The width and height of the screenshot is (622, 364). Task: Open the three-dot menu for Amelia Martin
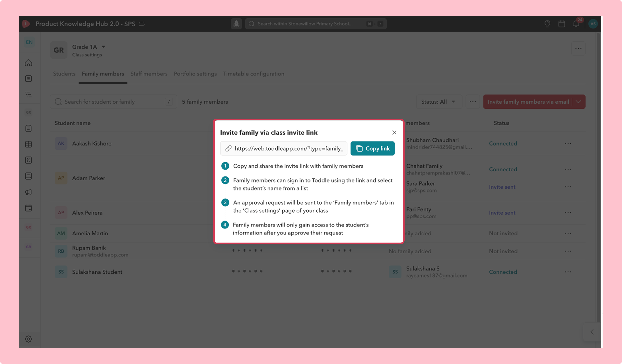point(568,233)
